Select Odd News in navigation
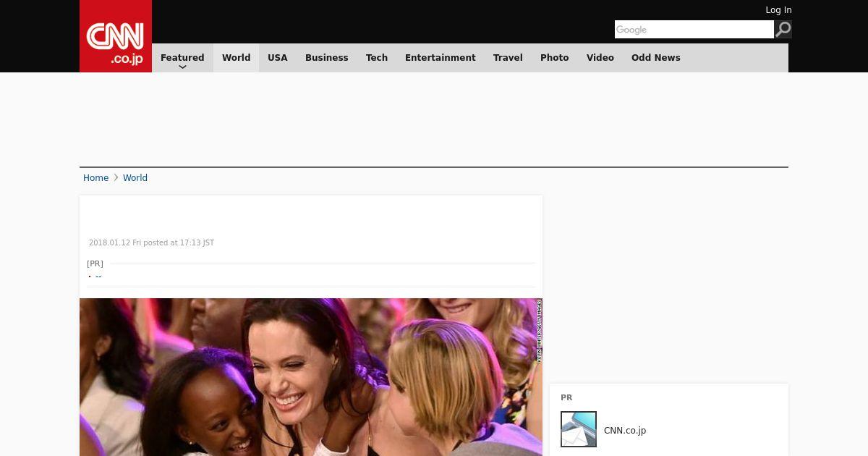The image size is (868, 456). [x=656, y=58]
